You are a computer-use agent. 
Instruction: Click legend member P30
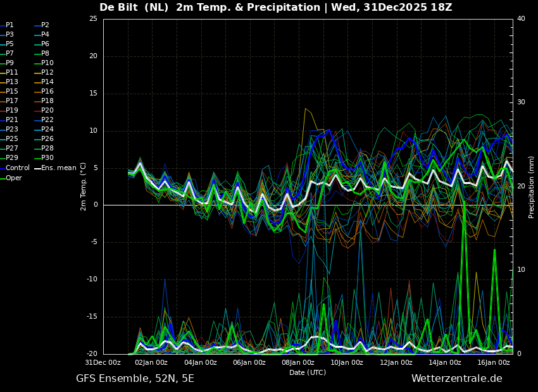pos(44,157)
